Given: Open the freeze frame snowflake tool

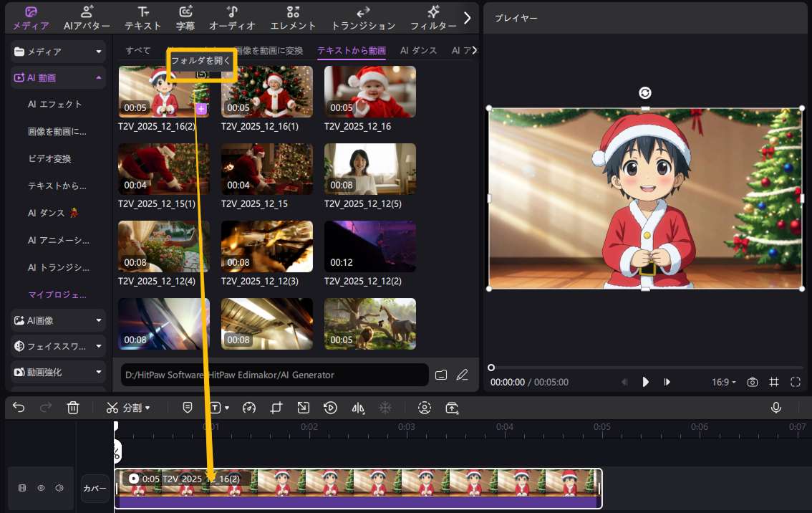Looking at the screenshot, I should coord(385,408).
